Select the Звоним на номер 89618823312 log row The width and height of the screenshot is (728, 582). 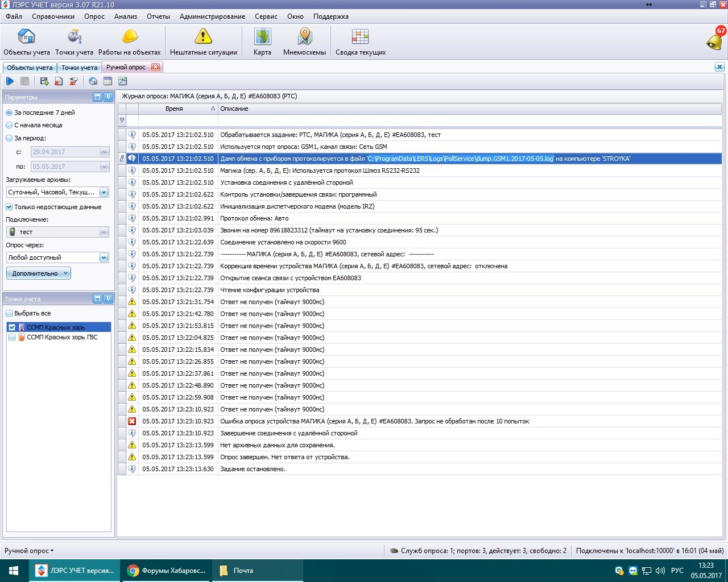[420, 230]
